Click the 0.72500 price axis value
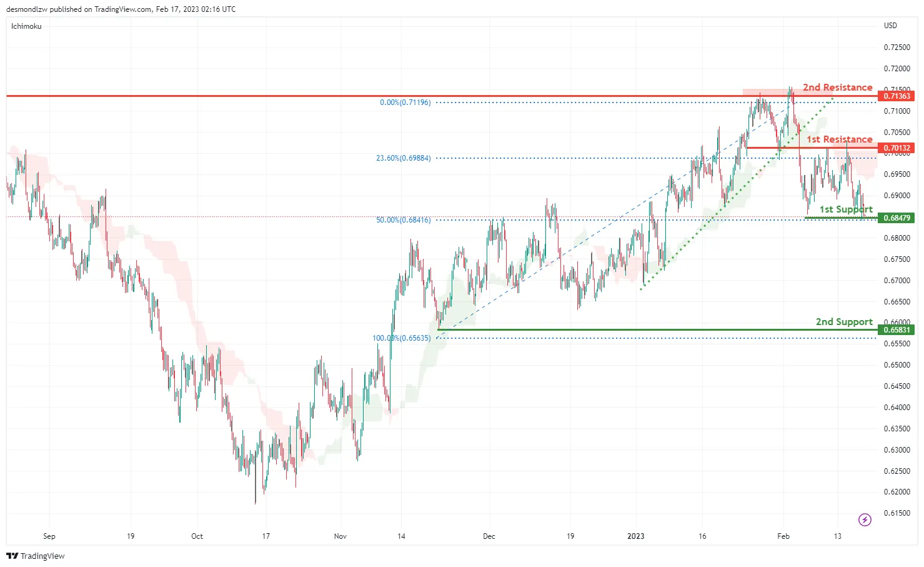Viewport: 924px width, 567px height. (x=897, y=48)
